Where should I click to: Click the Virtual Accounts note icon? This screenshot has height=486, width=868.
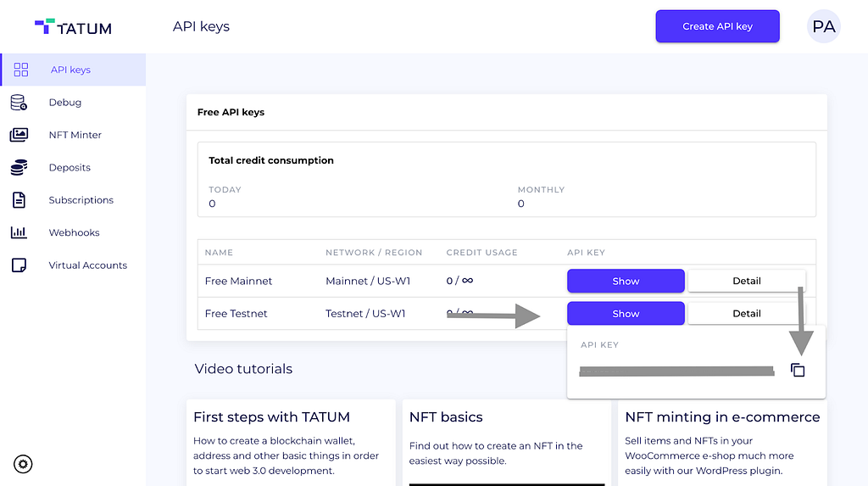pos(19,265)
